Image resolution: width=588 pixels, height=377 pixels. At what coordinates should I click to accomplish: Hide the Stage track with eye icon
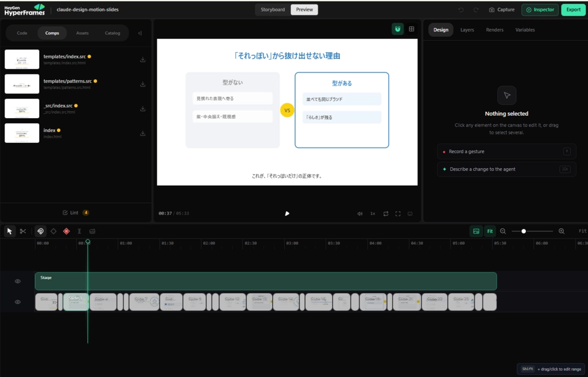[x=18, y=281]
